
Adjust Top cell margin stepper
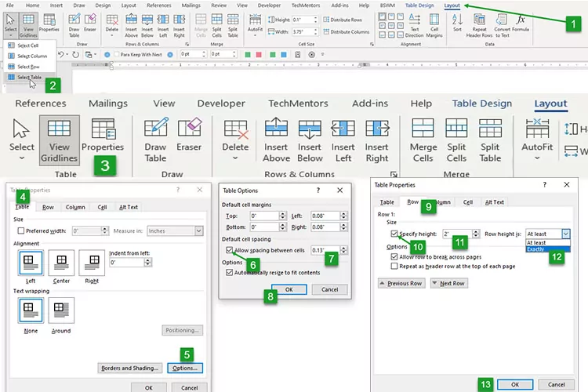282,216
